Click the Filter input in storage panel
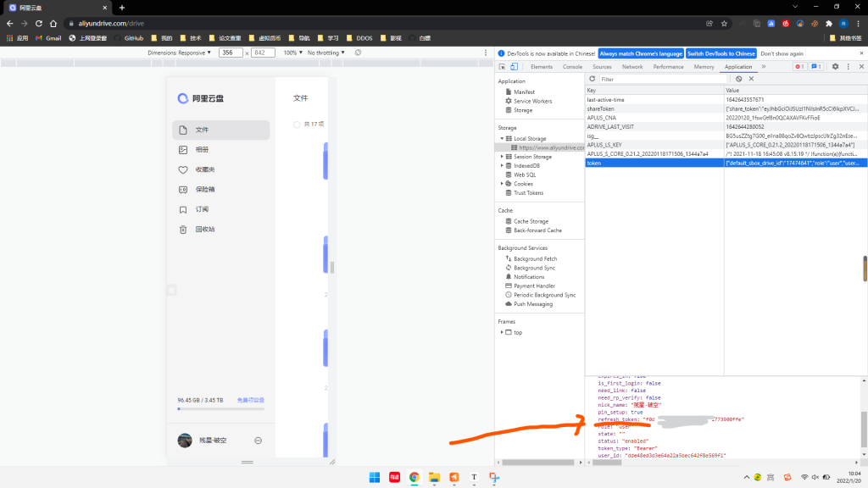Viewport: 868px width, 488px height. tap(663, 79)
